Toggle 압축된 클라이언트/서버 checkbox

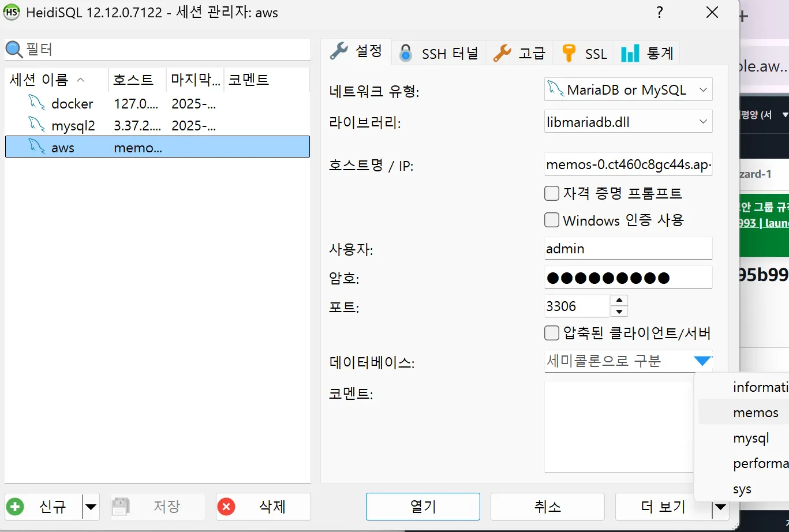[x=552, y=333]
